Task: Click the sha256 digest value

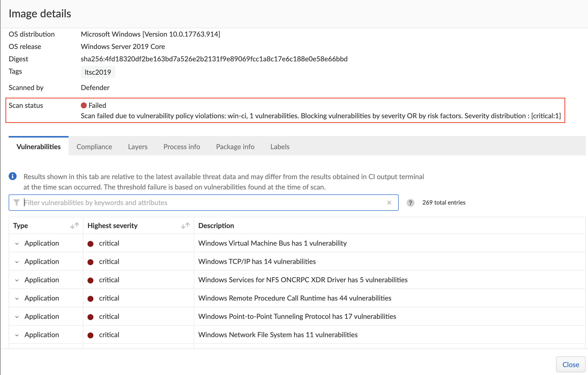Action: 214,59
